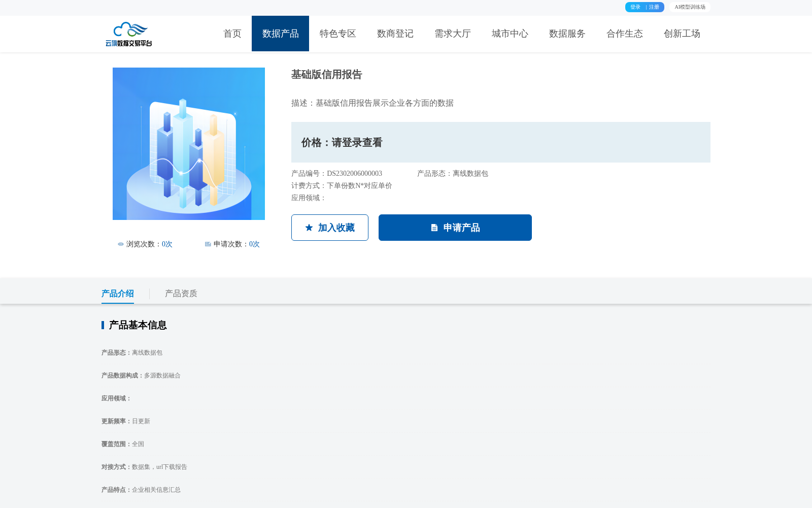812x508 pixels.
Task: Open 创新工场 menu item
Action: pos(682,34)
